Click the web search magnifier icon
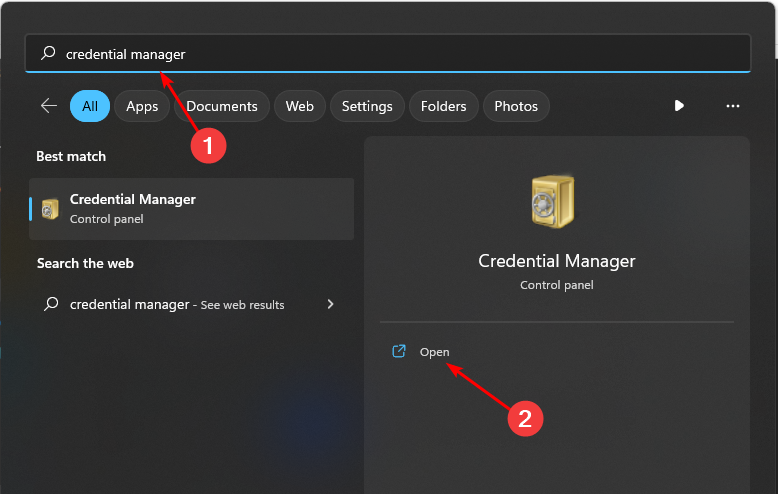Image resolution: width=778 pixels, height=494 pixels. [51, 304]
